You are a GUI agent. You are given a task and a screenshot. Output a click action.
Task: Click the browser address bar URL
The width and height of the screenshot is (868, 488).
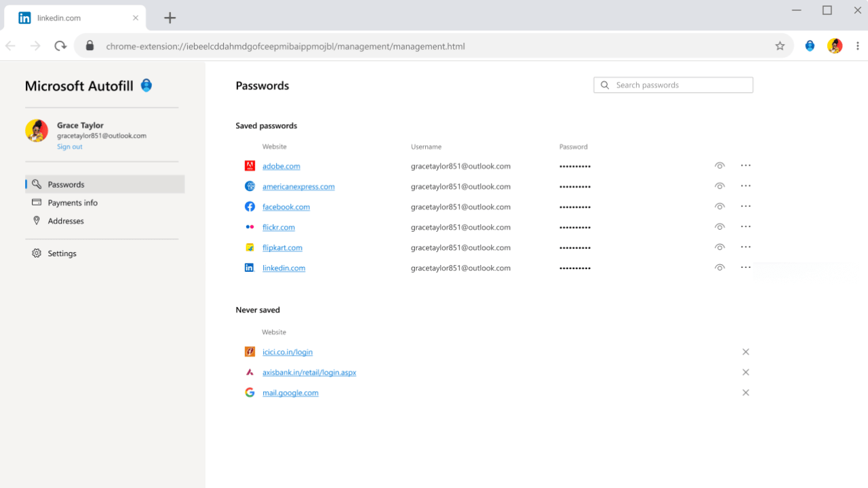(285, 46)
